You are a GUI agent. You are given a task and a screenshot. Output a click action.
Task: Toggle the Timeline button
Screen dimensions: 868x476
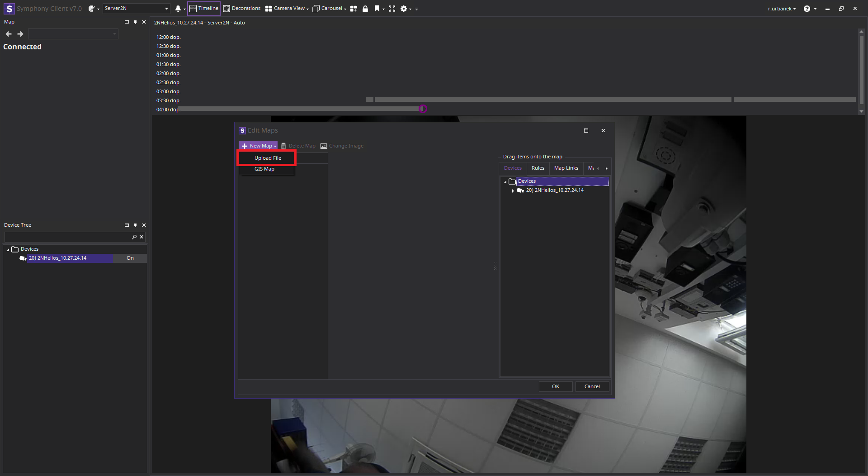pyautogui.click(x=204, y=9)
